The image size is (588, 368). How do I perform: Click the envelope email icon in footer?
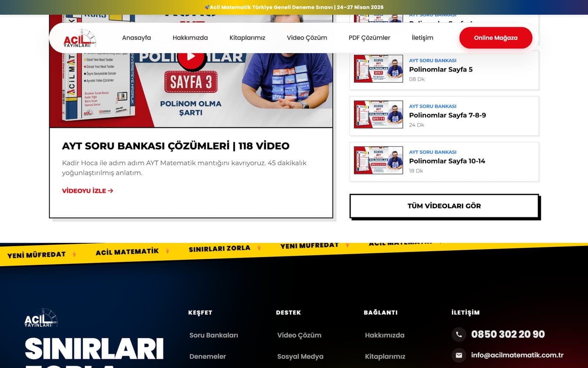(459, 355)
